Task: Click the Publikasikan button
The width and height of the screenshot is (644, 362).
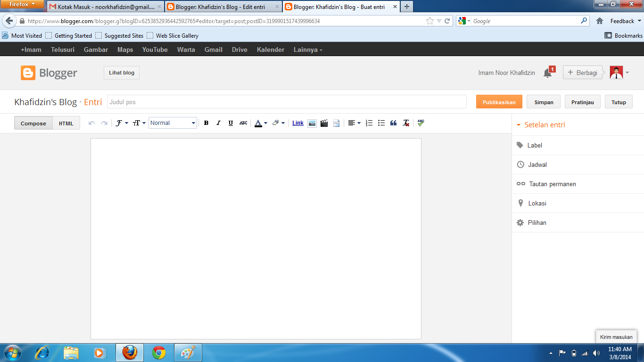Action: click(x=499, y=102)
